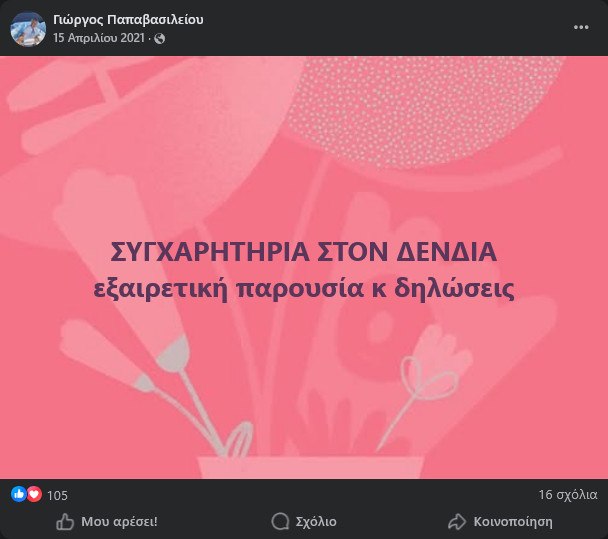Click the globe public privacy icon
This screenshot has height=539, width=608.
pyautogui.click(x=159, y=38)
